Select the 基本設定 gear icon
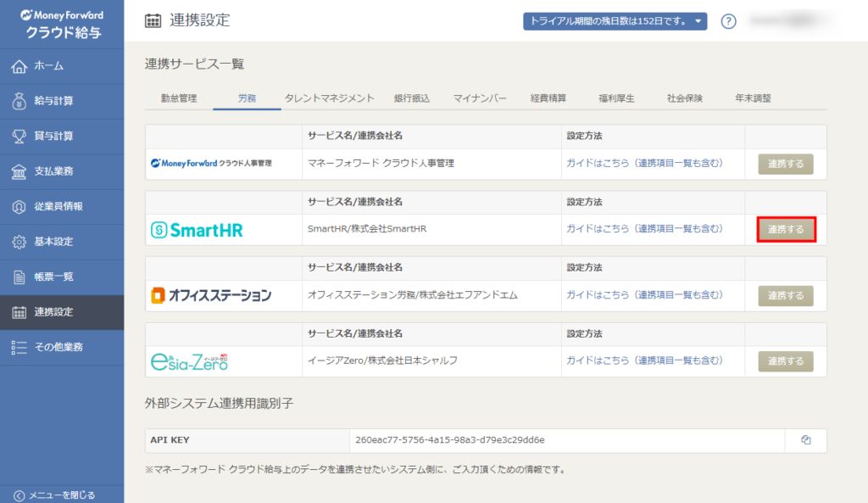Image resolution: width=868 pixels, height=503 pixels. (x=42, y=242)
